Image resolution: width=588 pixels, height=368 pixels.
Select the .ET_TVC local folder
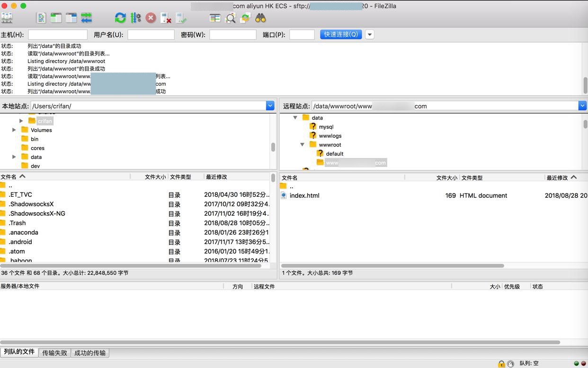pyautogui.click(x=135, y=194)
